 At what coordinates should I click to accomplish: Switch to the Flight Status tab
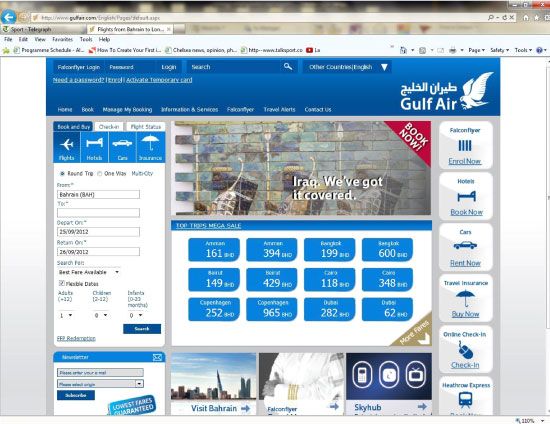[146, 127]
